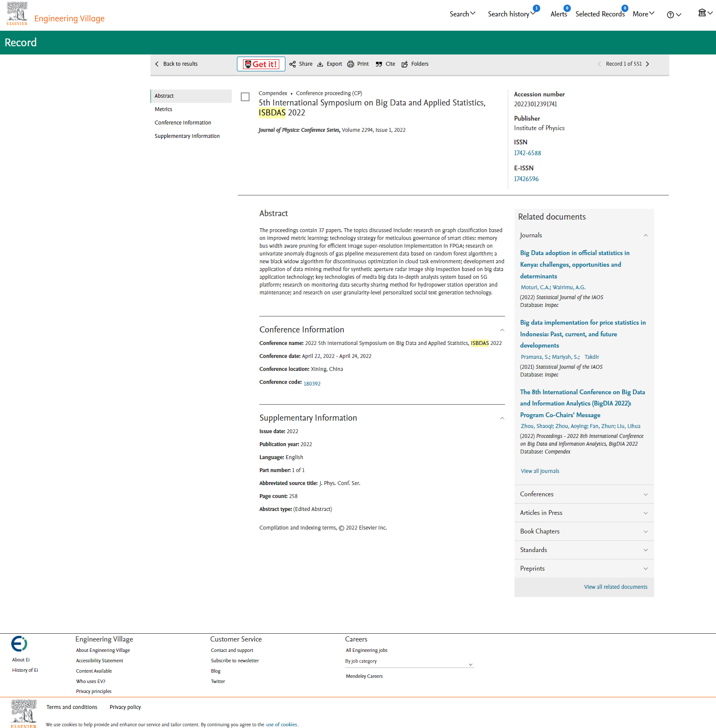Open the Search history dropdown
716x728 pixels.
click(x=511, y=14)
